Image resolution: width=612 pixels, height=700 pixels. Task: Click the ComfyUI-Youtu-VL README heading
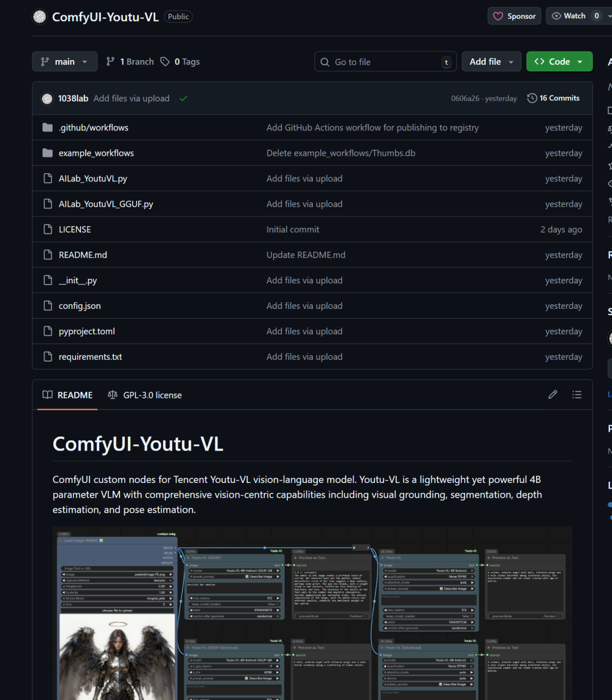coord(138,444)
